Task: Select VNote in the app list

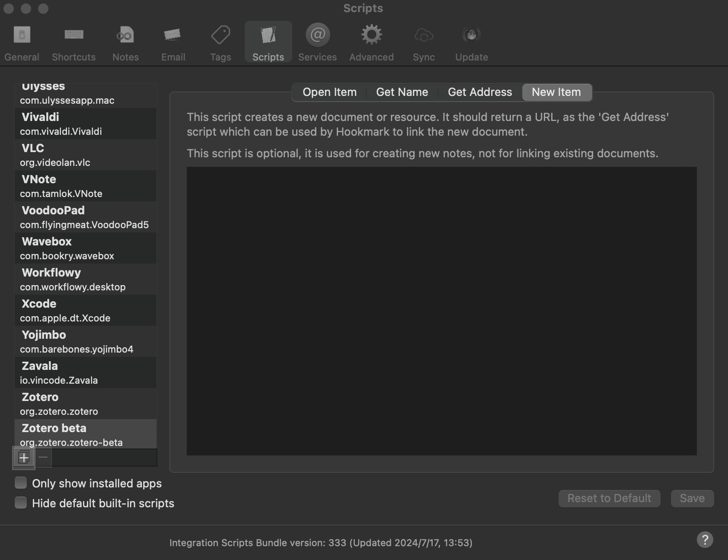Action: coord(86,186)
